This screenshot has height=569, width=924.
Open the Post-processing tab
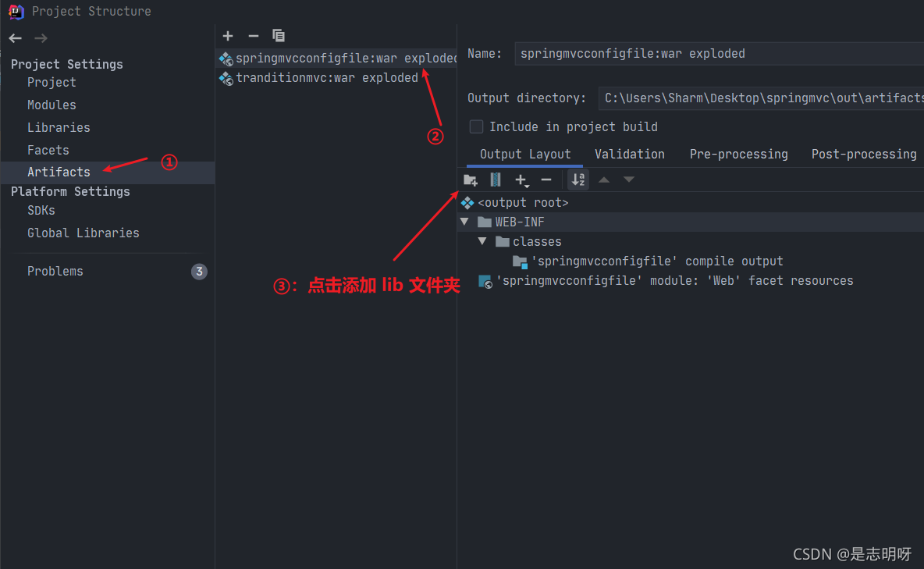pos(864,155)
